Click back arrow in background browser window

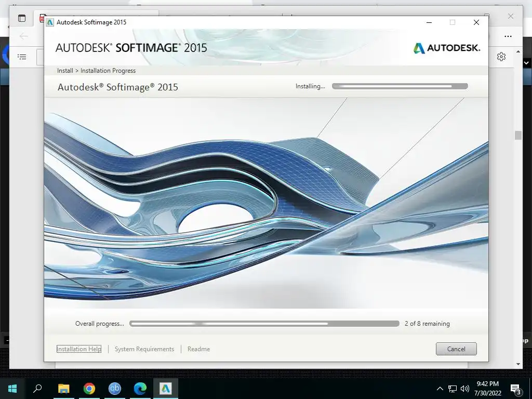point(23,36)
